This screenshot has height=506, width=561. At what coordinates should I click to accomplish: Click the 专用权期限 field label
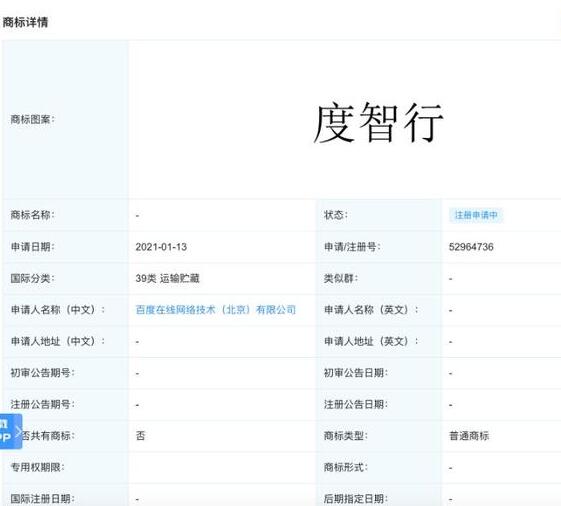click(x=38, y=467)
